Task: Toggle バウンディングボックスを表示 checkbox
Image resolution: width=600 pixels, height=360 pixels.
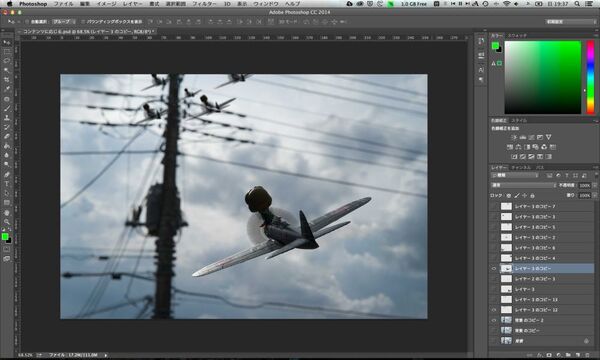Action: tap(83, 22)
